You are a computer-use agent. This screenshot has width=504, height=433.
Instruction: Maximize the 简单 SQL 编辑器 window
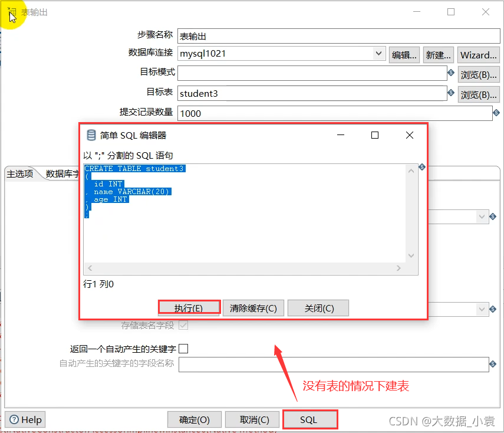[375, 135]
